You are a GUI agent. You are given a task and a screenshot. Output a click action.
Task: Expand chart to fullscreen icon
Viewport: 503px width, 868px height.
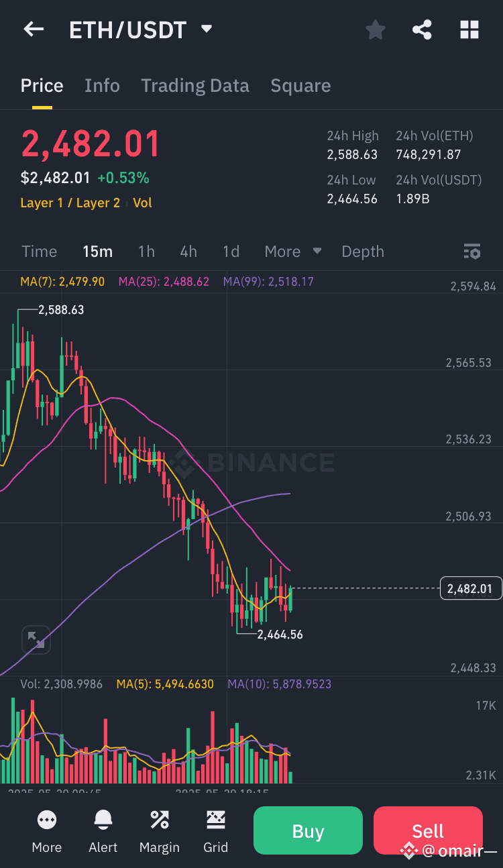36,640
